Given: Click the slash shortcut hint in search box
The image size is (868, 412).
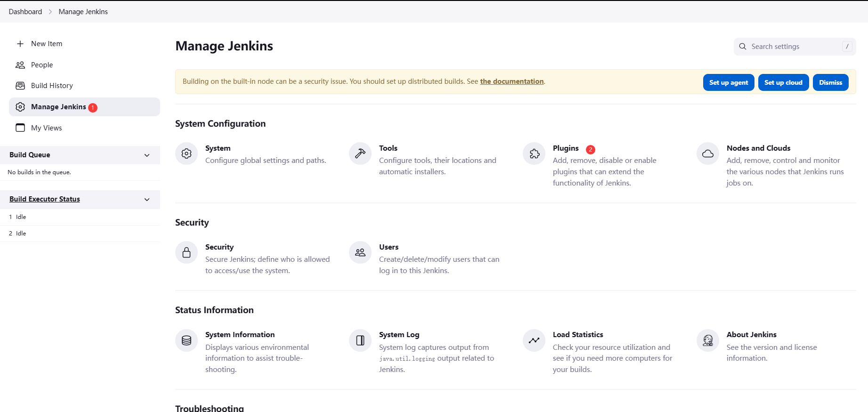Looking at the screenshot, I should pos(847,47).
